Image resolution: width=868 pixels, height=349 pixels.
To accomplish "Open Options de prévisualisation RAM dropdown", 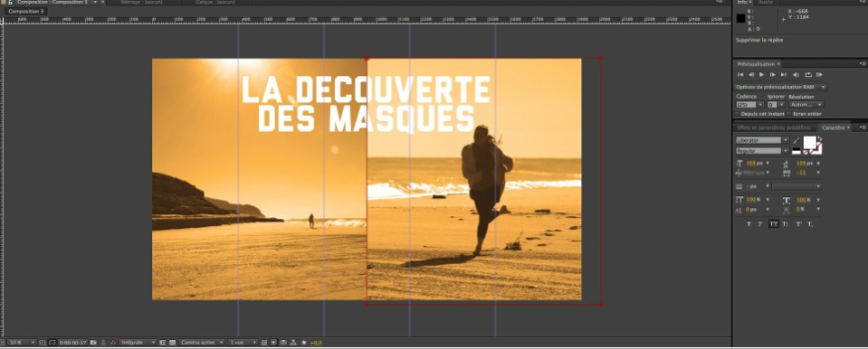I will tap(780, 87).
